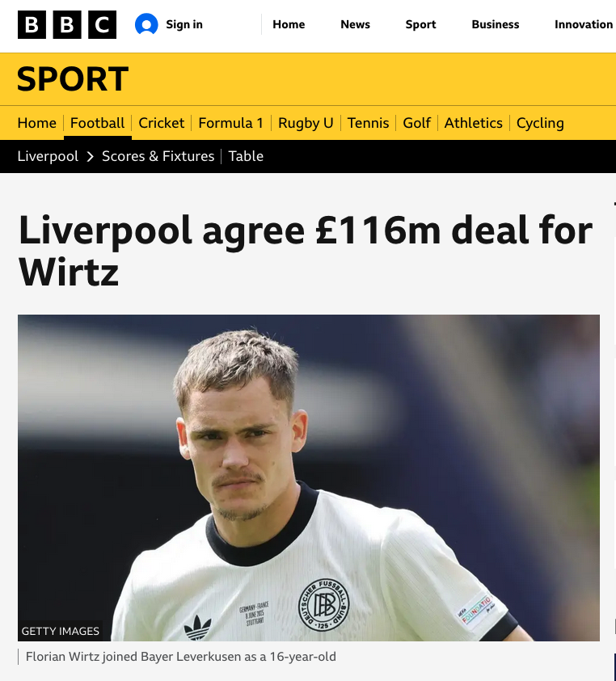616x681 pixels.
Task: Open the Tennis tab
Action: click(368, 123)
